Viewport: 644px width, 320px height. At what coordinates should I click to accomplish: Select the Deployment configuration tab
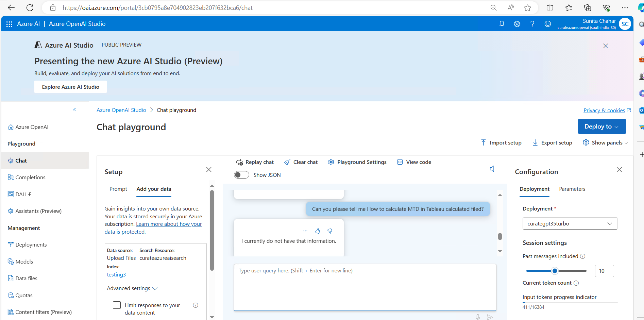click(x=535, y=189)
